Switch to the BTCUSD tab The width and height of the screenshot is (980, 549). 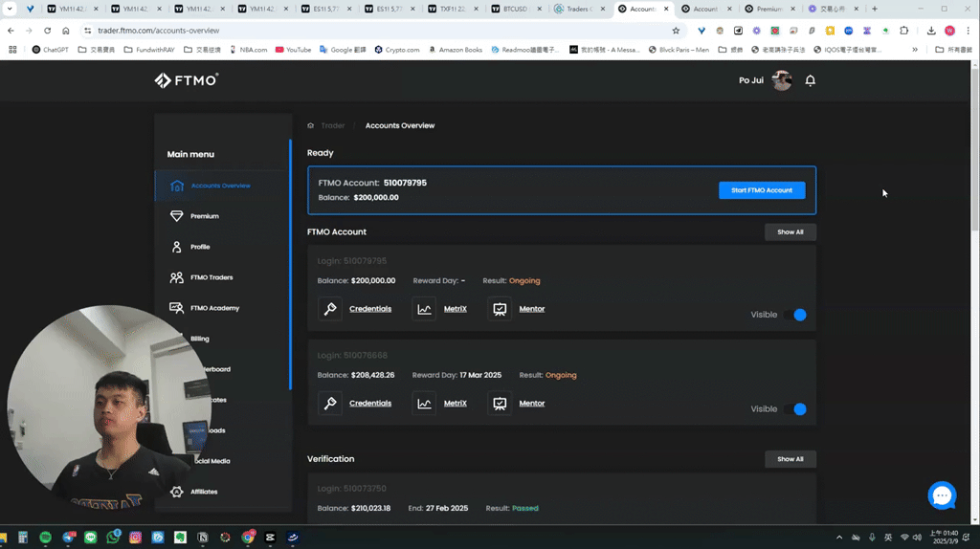[x=516, y=9]
